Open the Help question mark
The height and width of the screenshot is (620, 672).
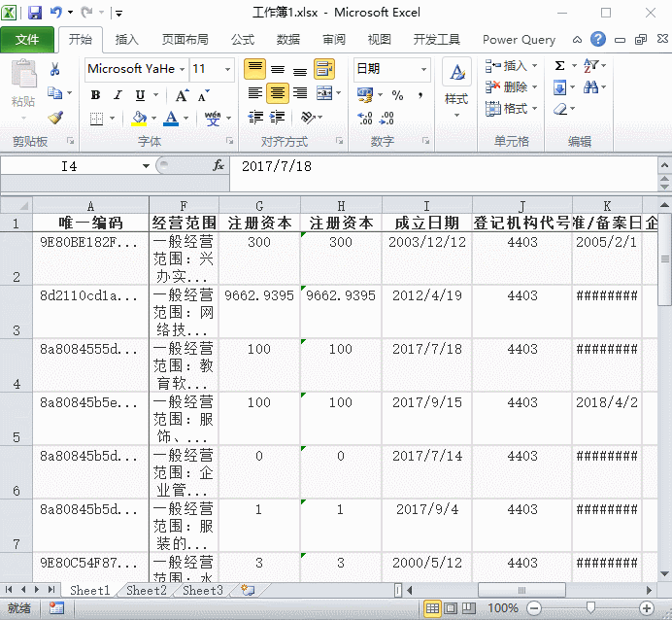coord(598,40)
